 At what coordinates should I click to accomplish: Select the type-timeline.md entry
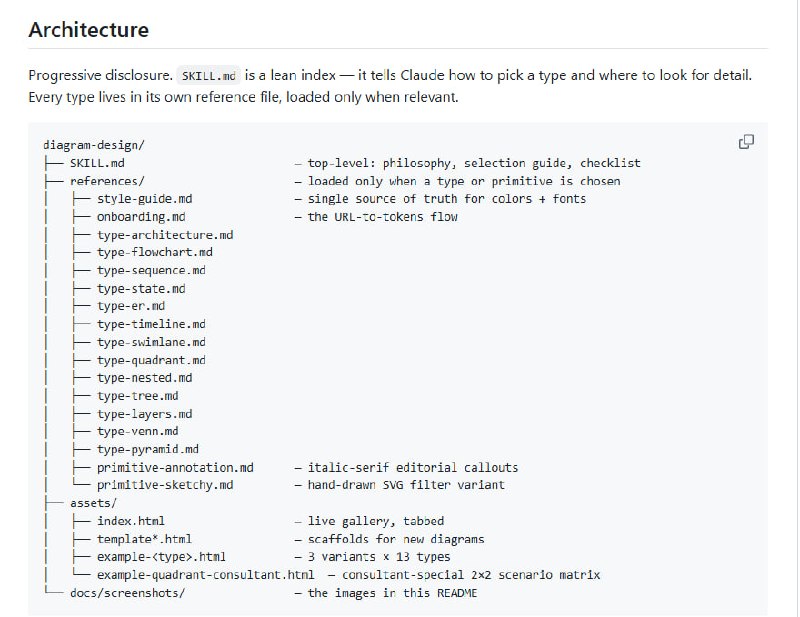(x=151, y=324)
